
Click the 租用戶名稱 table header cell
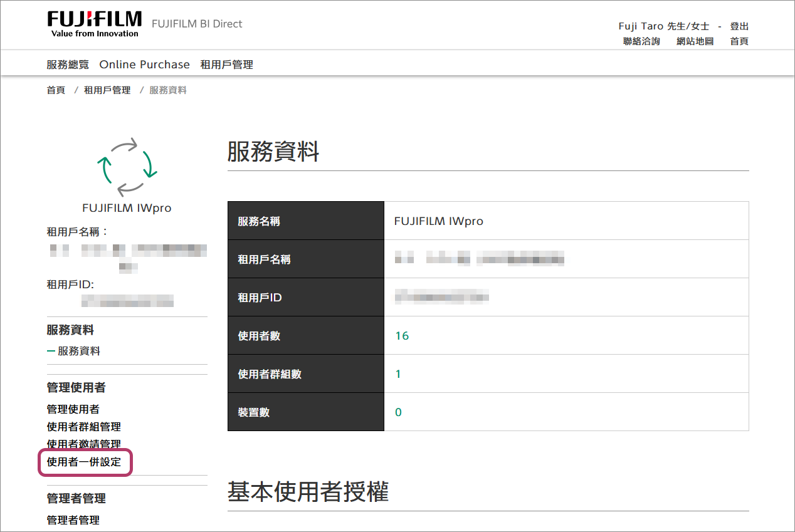305,259
